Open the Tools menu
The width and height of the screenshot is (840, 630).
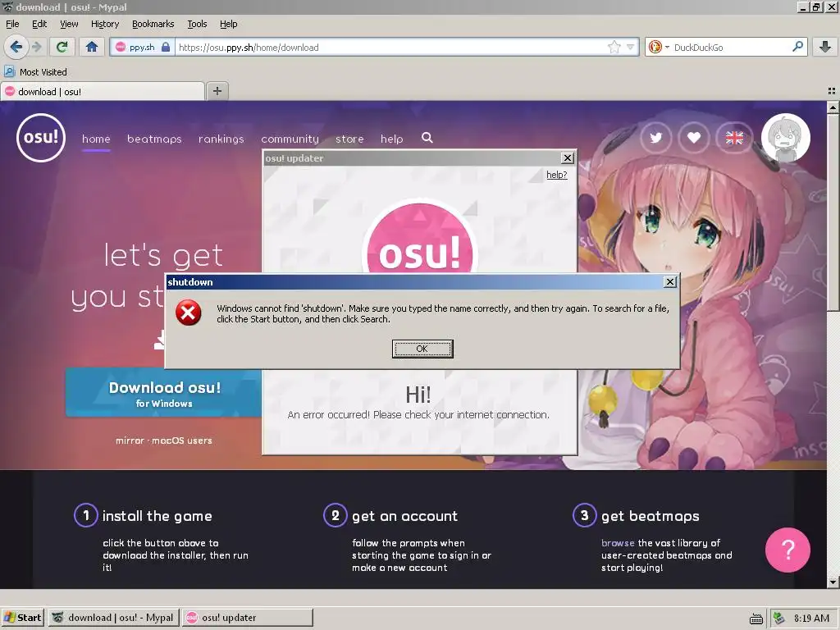197,24
